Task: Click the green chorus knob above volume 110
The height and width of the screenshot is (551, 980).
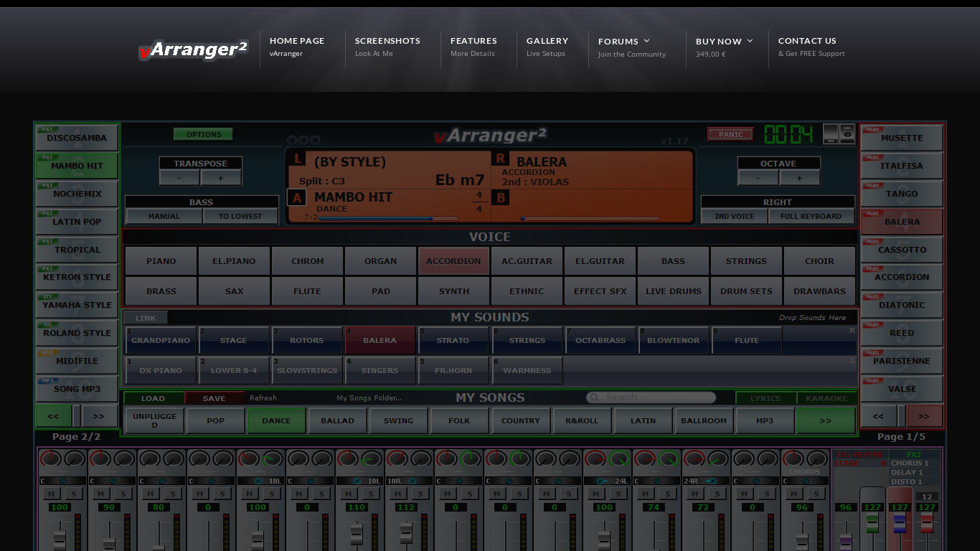Action: pos(372,458)
